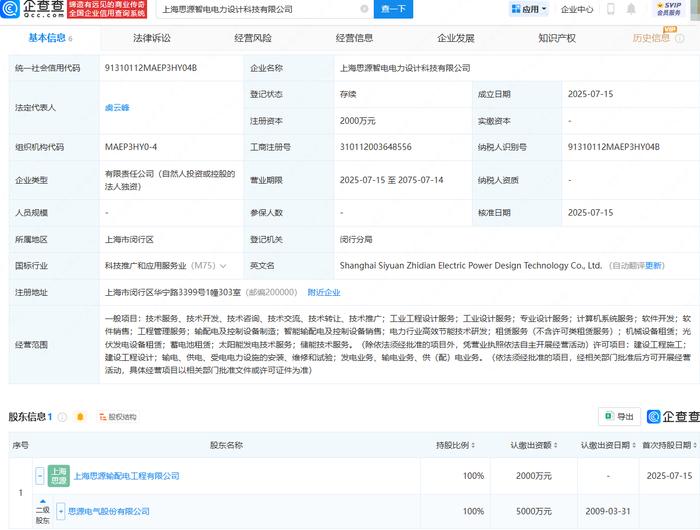The width and height of the screenshot is (700, 530).
Task: Select registered capital 2000万元 value
Action: 358,121
